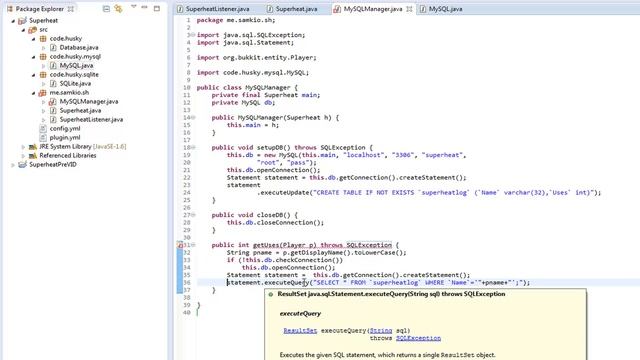
Task: Select MySQLManager.java in Package Explorer tree
Action: click(x=89, y=101)
